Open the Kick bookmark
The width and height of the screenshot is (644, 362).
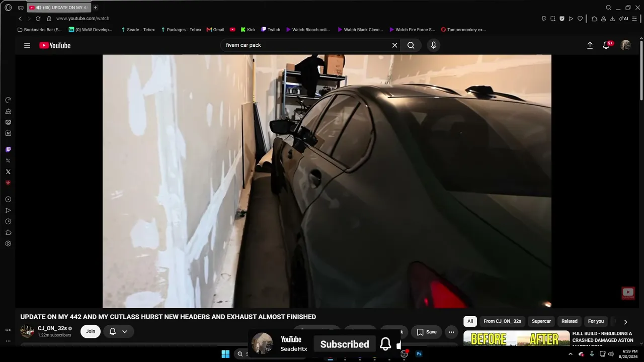pyautogui.click(x=248, y=30)
